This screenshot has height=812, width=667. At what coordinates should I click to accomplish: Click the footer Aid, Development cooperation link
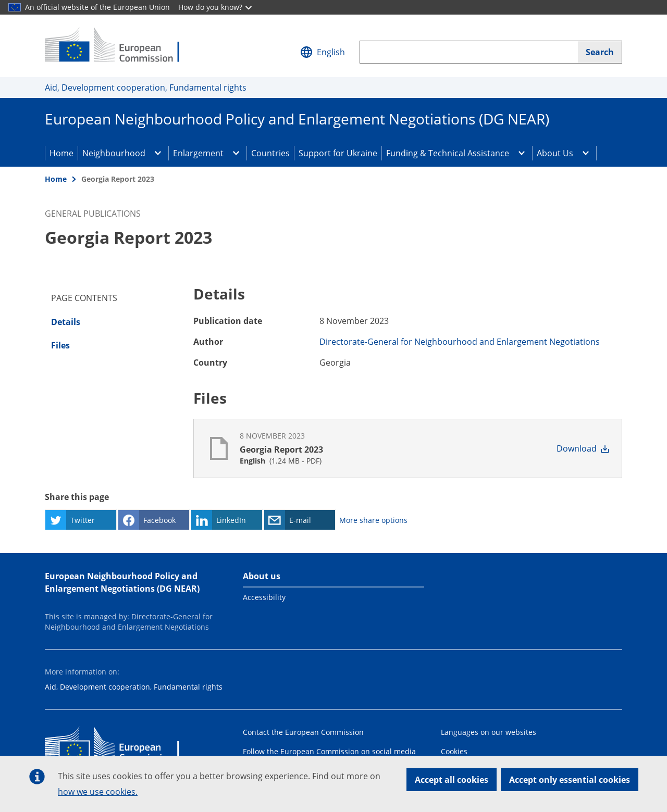click(133, 687)
